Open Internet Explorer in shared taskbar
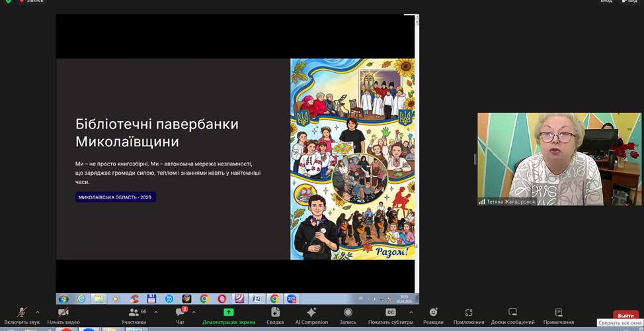This screenshot has height=331, width=644. [x=81, y=299]
